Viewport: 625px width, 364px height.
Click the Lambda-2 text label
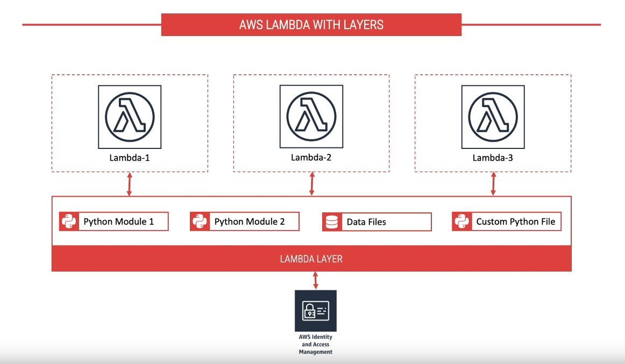pos(311,158)
